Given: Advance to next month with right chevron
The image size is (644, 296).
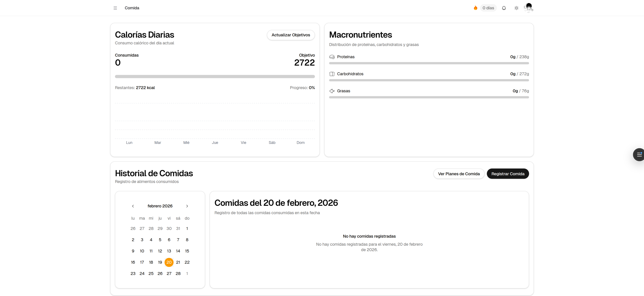Looking at the screenshot, I should coord(187,206).
